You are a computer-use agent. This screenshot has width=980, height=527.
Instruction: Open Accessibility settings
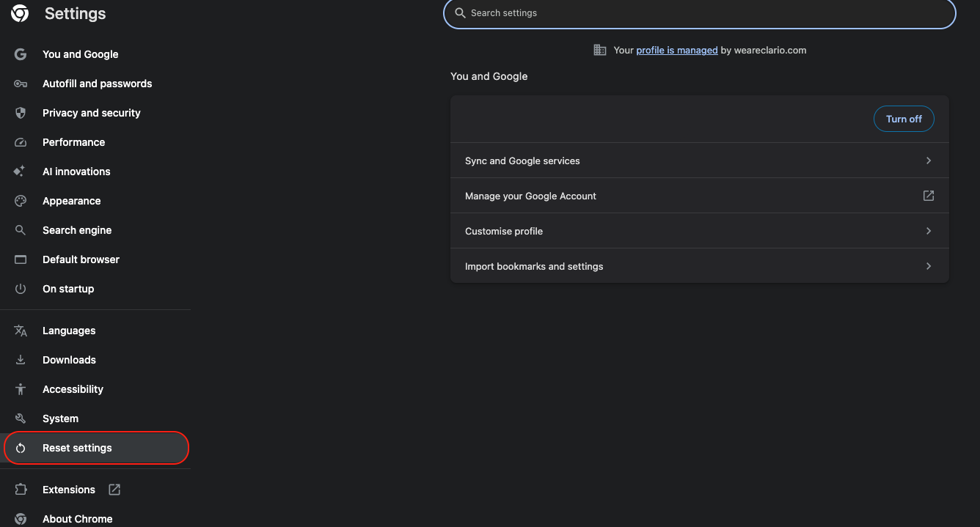(73, 389)
